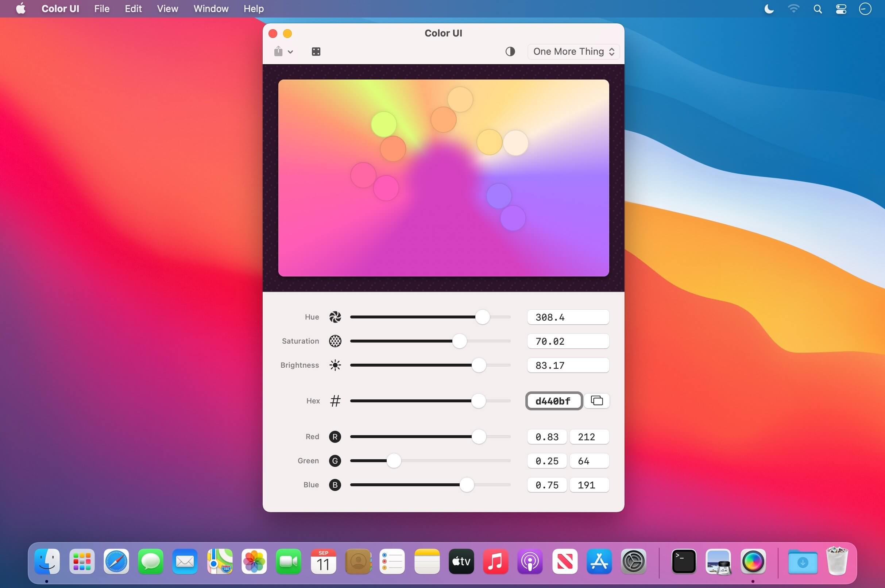Open the File menu
Image resolution: width=885 pixels, height=588 pixels.
[x=102, y=9]
